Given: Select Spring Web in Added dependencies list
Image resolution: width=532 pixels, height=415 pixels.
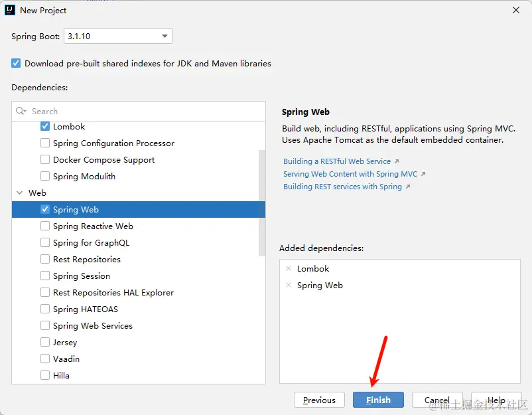Looking at the screenshot, I should click(320, 286).
